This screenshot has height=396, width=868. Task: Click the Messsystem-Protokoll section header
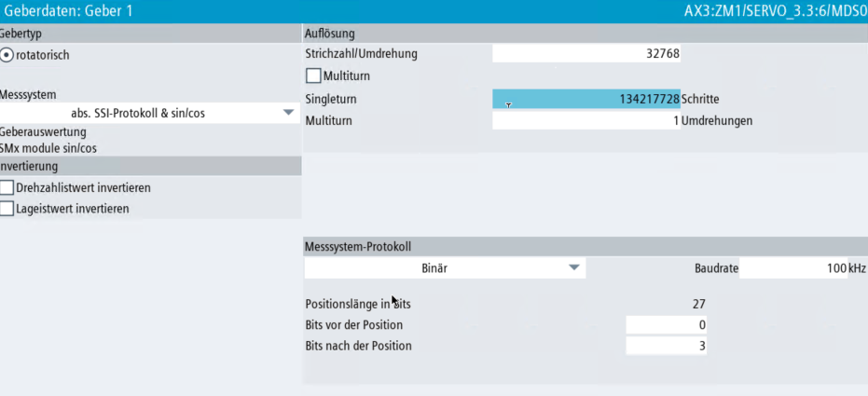358,247
